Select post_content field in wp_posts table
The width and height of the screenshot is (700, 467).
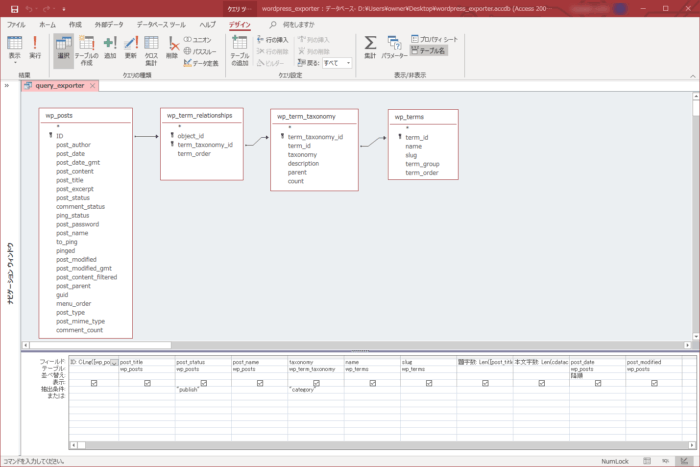click(75, 171)
